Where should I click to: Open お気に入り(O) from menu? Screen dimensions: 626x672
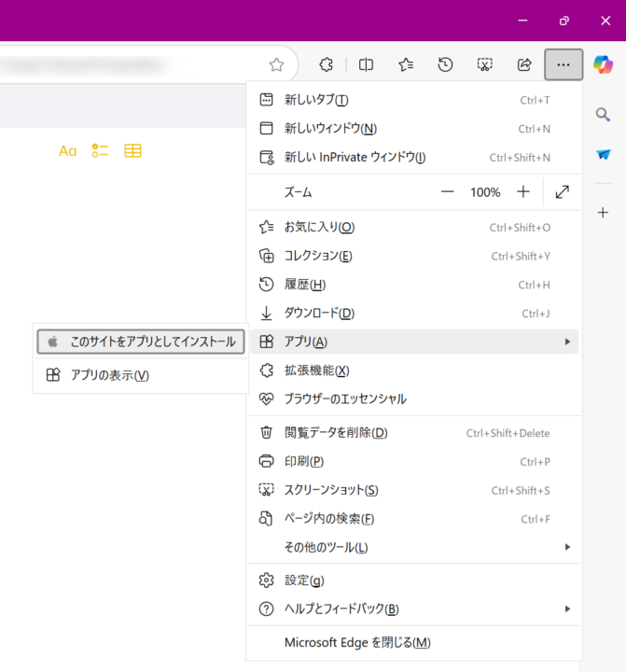[414, 227]
